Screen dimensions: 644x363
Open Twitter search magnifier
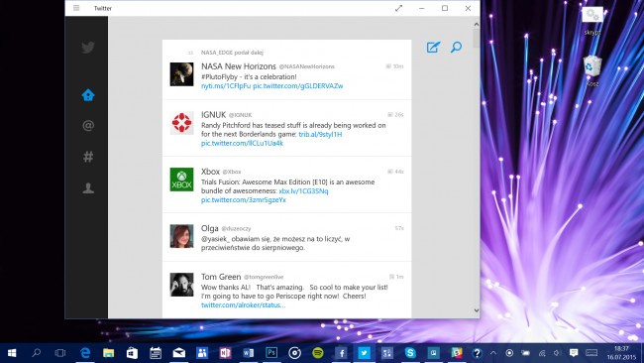457,48
